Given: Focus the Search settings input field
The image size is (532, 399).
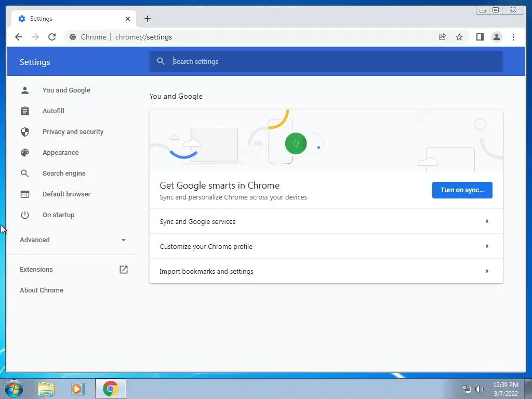Looking at the screenshot, I should click(326, 61).
